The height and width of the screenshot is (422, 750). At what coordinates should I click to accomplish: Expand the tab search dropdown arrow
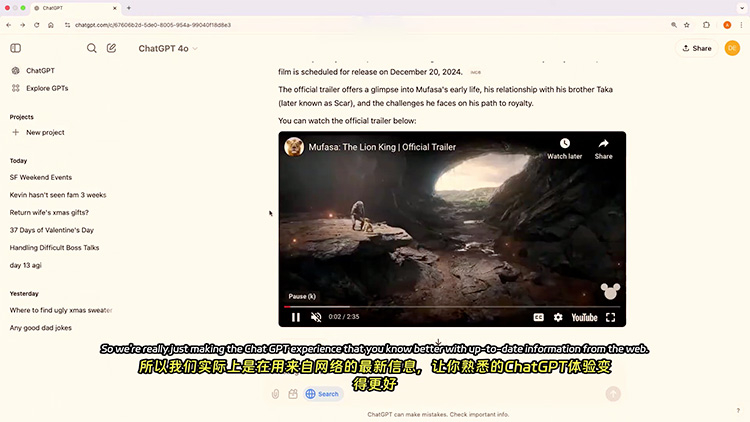click(742, 8)
